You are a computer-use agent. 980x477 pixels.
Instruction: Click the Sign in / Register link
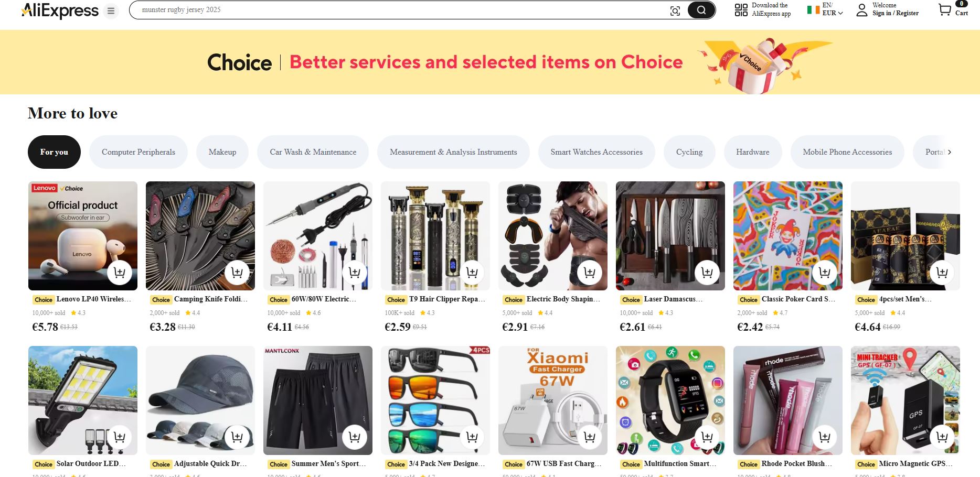tap(896, 13)
